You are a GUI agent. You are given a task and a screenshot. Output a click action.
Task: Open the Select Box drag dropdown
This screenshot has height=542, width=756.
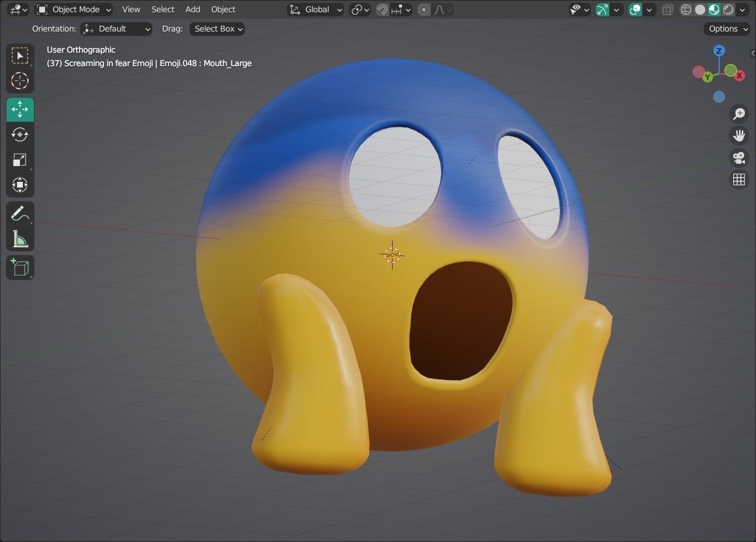(x=217, y=29)
